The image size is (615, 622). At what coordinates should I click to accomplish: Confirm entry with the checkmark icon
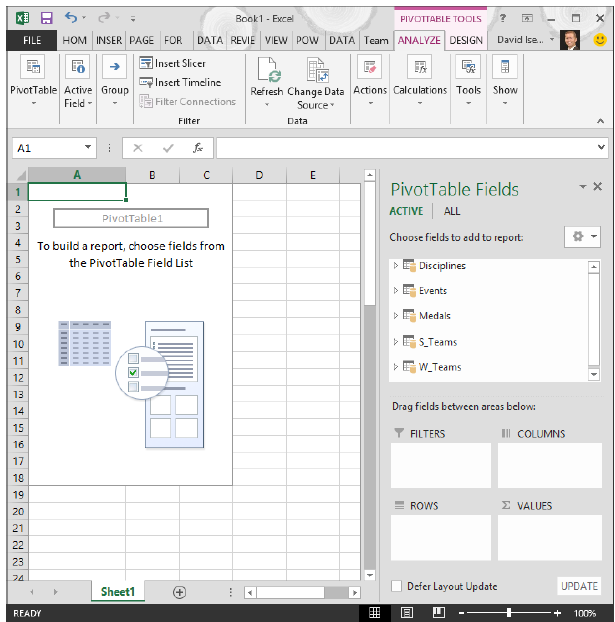[x=168, y=148]
